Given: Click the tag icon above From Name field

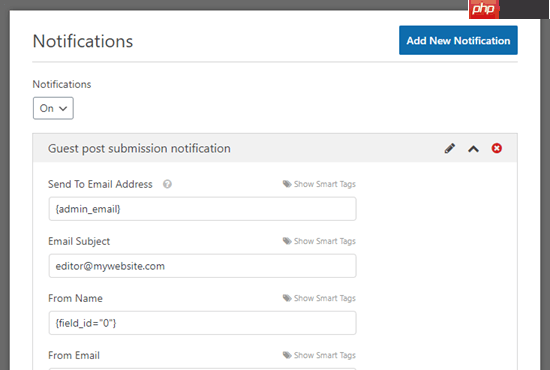Looking at the screenshot, I should coord(287,298).
